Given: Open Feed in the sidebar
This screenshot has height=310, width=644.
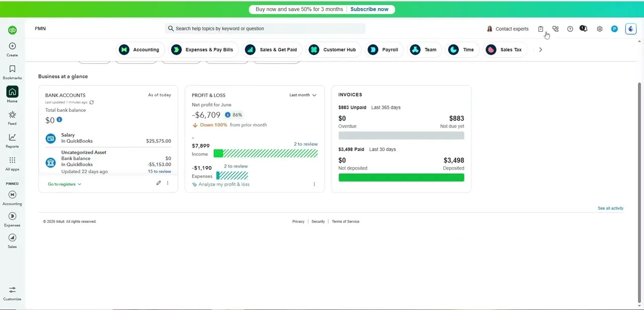Looking at the screenshot, I should [x=12, y=118].
